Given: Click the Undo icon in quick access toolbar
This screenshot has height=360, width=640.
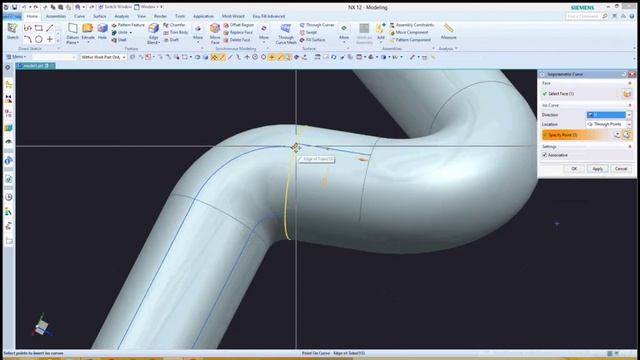Looking at the screenshot, I should [x=24, y=7].
